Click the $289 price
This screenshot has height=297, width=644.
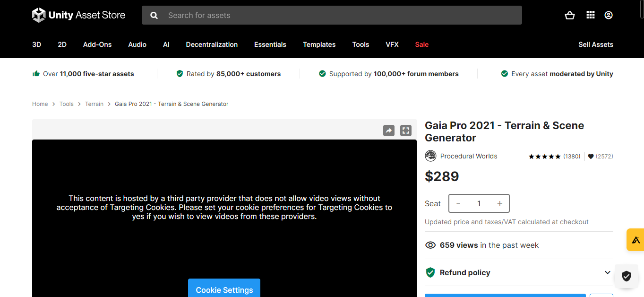442,176
